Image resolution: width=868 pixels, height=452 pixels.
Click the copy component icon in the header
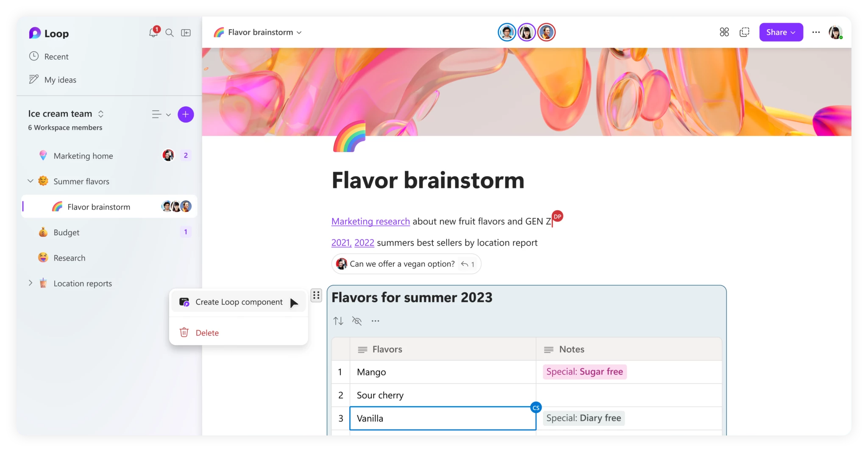coord(745,32)
